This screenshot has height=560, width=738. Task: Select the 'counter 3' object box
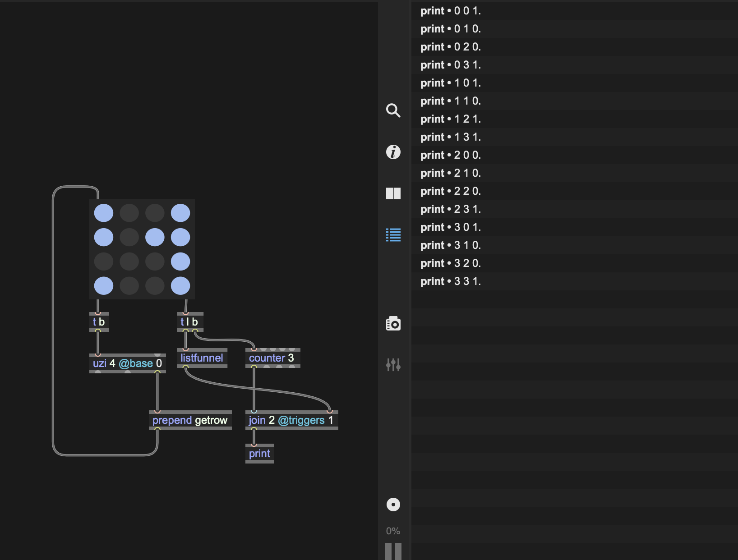[272, 358]
